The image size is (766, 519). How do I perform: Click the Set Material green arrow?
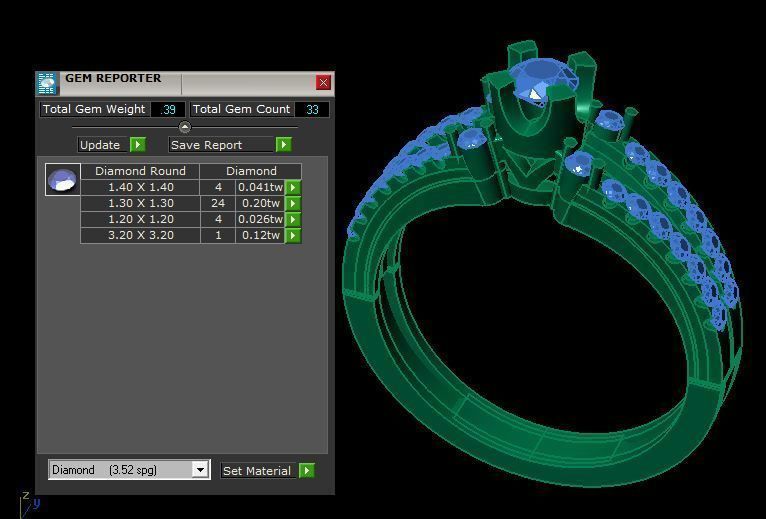[x=307, y=471]
